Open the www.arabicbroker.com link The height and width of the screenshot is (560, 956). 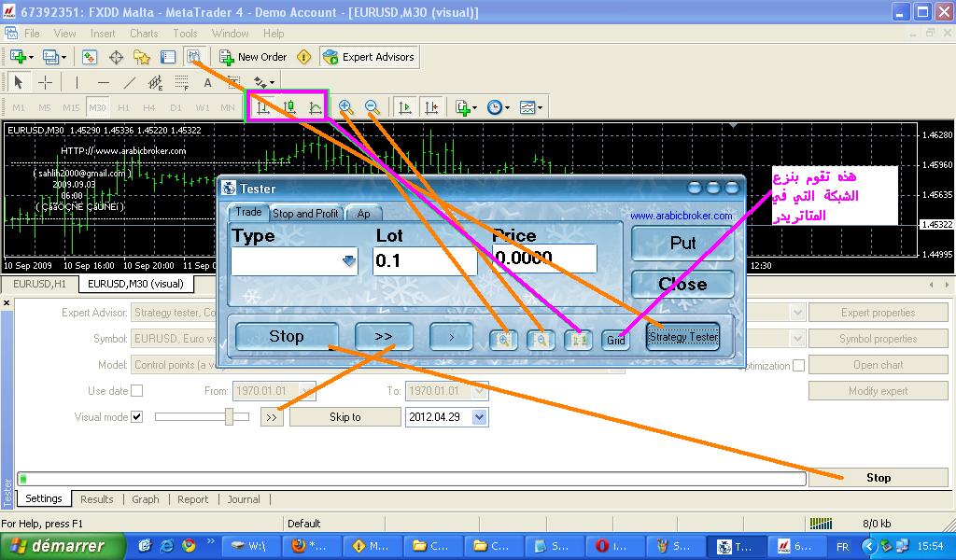pyautogui.click(x=681, y=216)
